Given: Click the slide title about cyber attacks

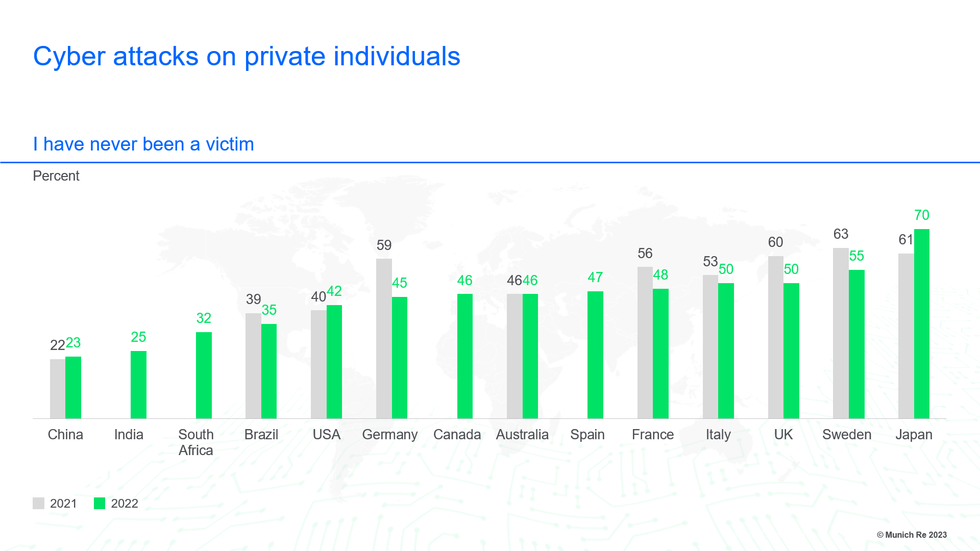Looking at the screenshot, I should click(247, 56).
